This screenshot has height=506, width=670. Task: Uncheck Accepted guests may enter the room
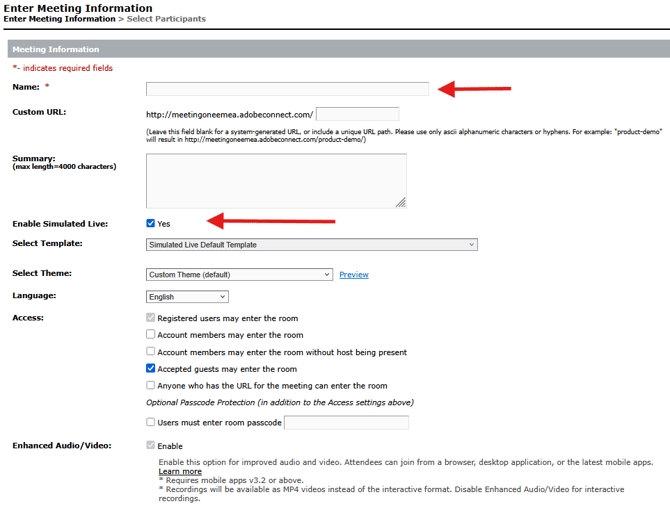(x=151, y=369)
